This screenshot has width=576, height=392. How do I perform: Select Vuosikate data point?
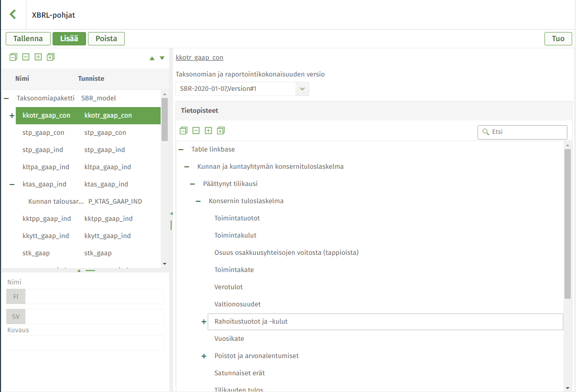pyautogui.click(x=229, y=339)
